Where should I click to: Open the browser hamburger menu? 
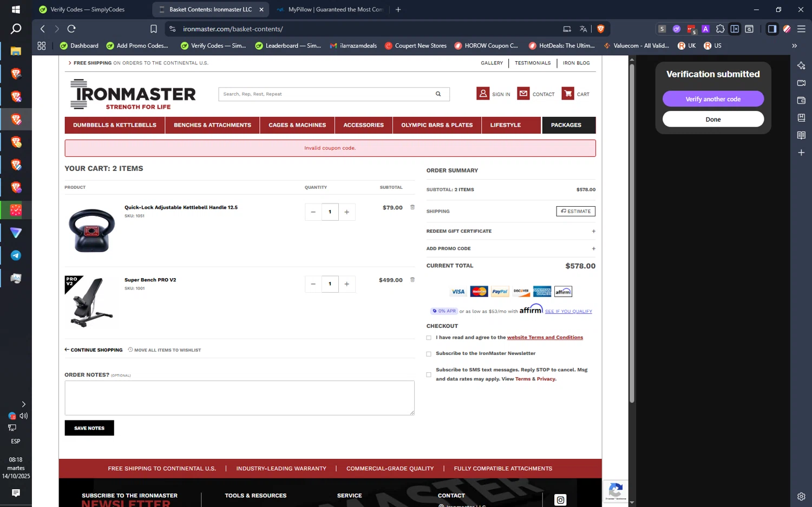(x=801, y=29)
